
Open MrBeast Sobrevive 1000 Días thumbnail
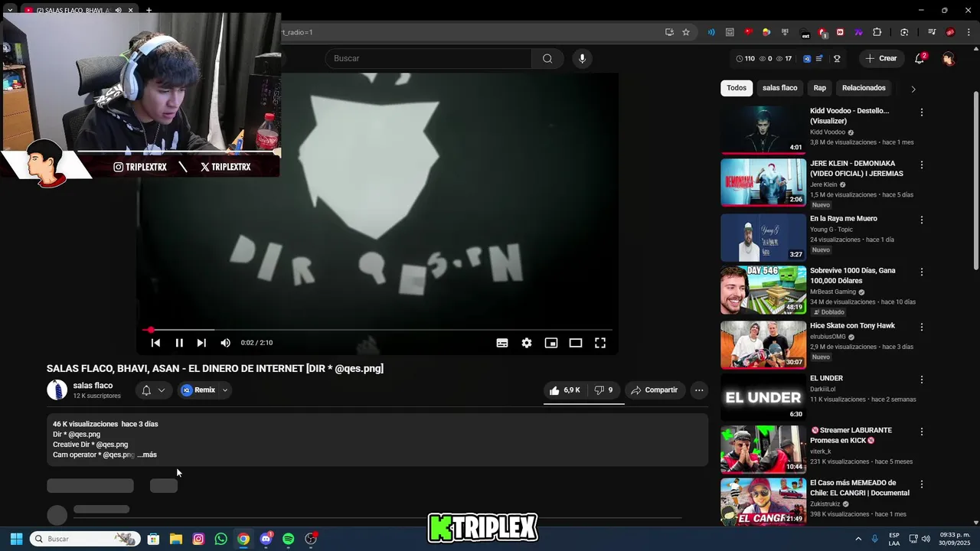pos(763,289)
